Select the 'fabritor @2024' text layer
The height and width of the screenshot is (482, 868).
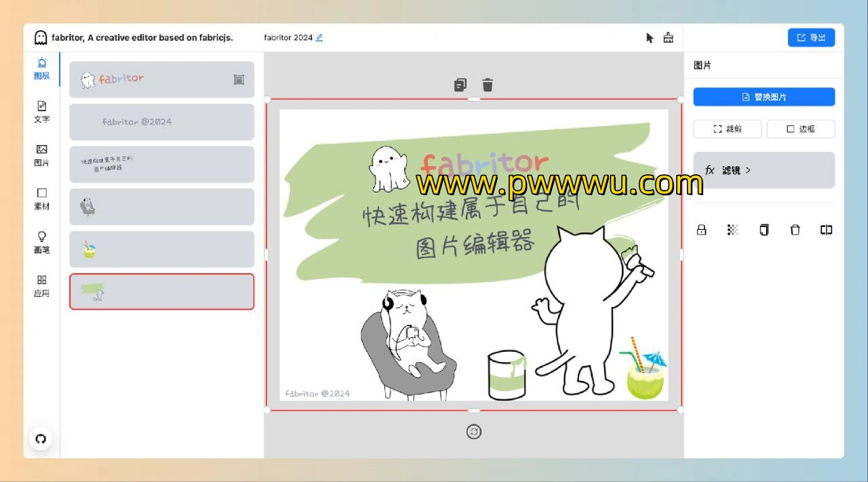tap(162, 122)
